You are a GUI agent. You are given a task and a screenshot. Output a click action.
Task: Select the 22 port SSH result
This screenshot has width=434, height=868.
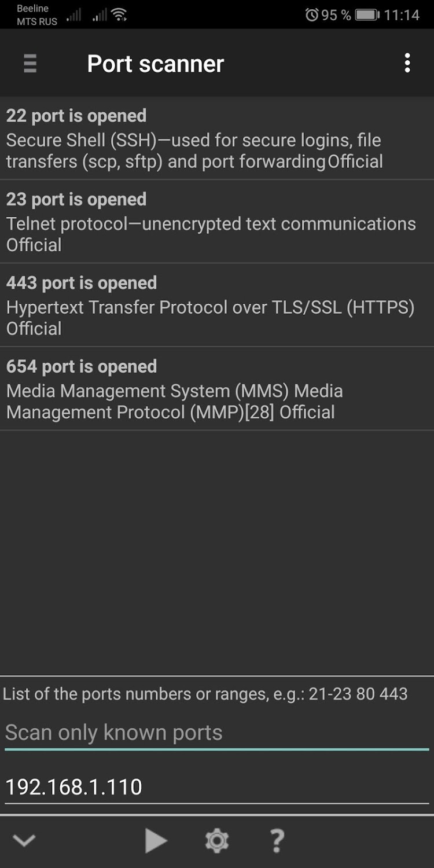[217, 139]
